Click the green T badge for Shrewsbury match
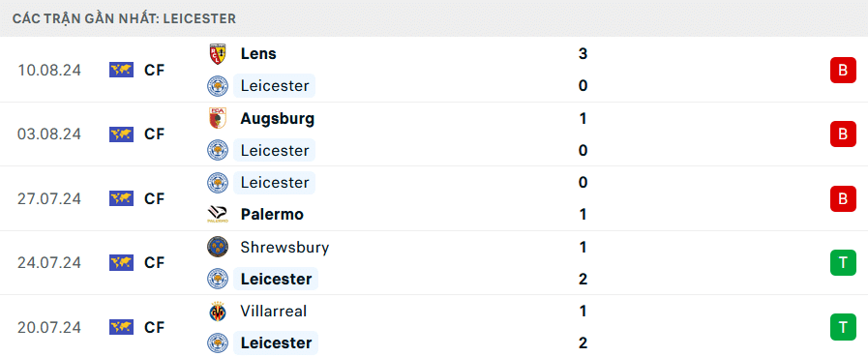Image resolution: width=868 pixels, height=357 pixels. [843, 263]
